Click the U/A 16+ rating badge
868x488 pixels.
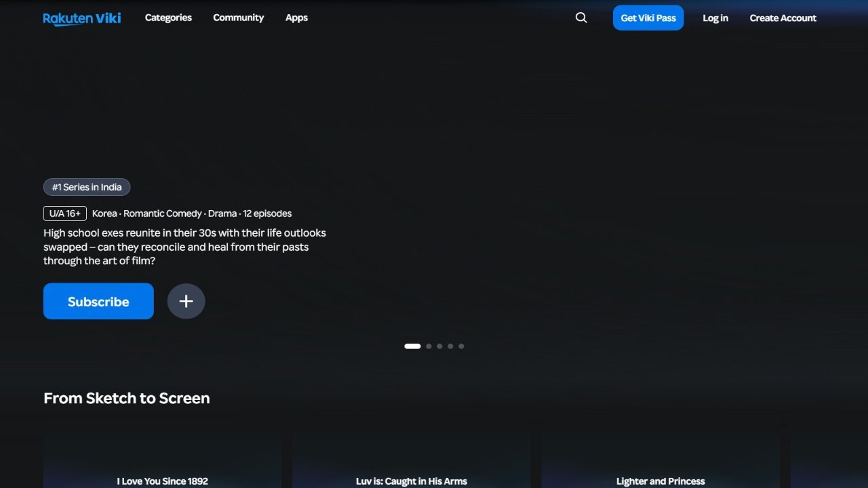(65, 213)
